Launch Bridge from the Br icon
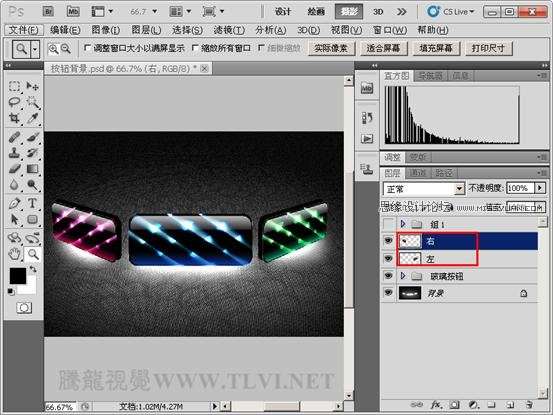Image resolution: width=553 pixels, height=415 pixels. point(48,12)
